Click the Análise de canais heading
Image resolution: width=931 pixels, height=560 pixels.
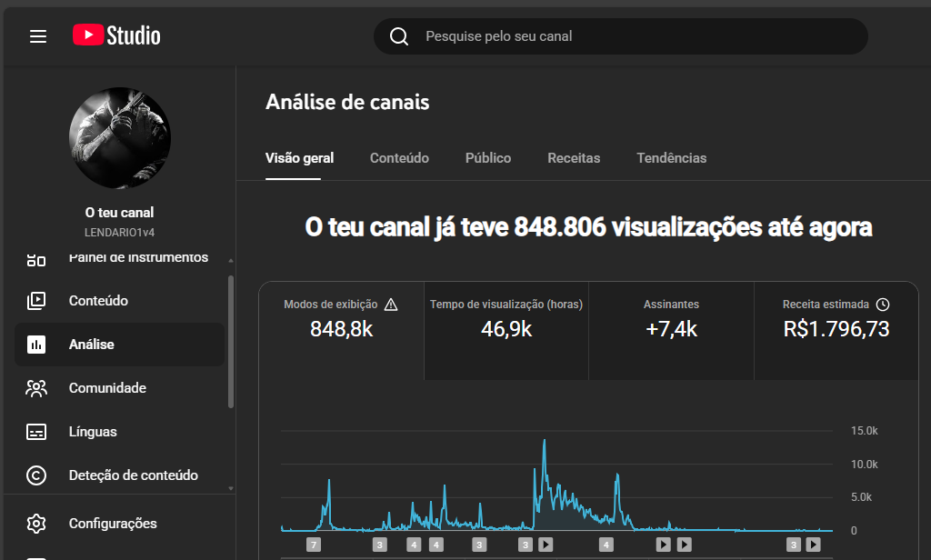(347, 102)
